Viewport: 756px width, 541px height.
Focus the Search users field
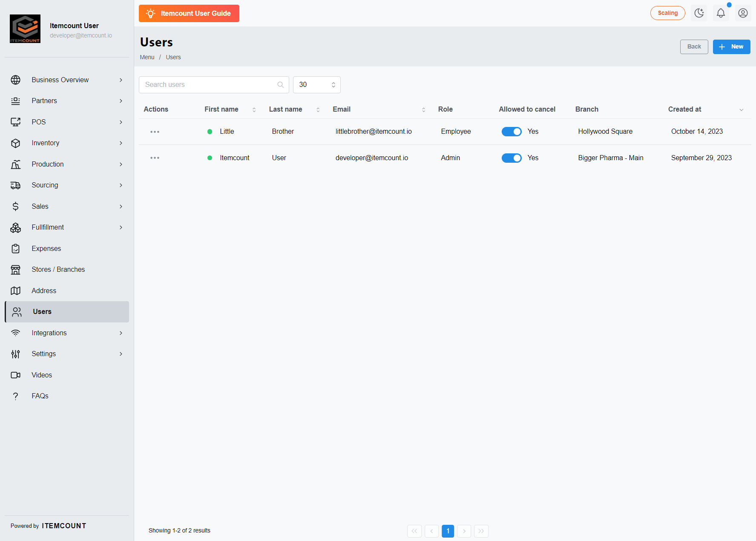click(214, 85)
